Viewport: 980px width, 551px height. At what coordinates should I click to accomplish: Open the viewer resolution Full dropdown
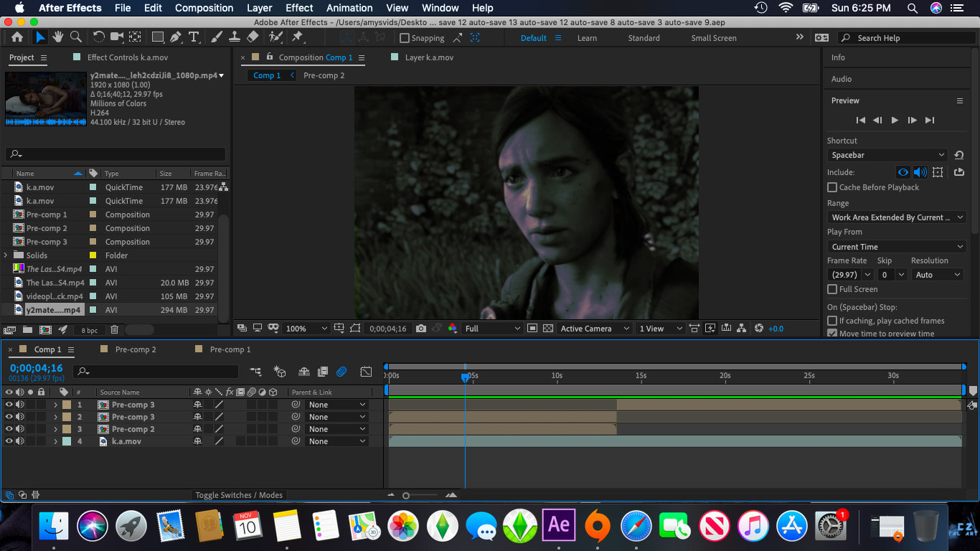pyautogui.click(x=493, y=329)
